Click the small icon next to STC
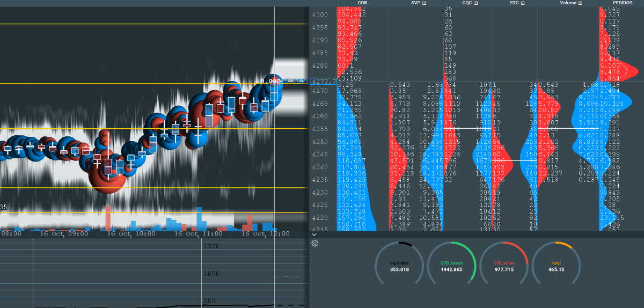Viewport: 644px width, 308px height. pyautogui.click(x=529, y=3)
